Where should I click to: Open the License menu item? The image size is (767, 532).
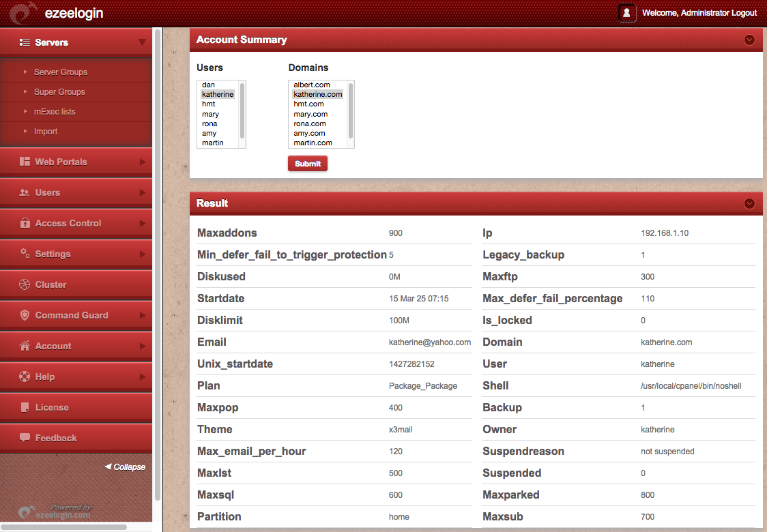pyautogui.click(x=76, y=407)
